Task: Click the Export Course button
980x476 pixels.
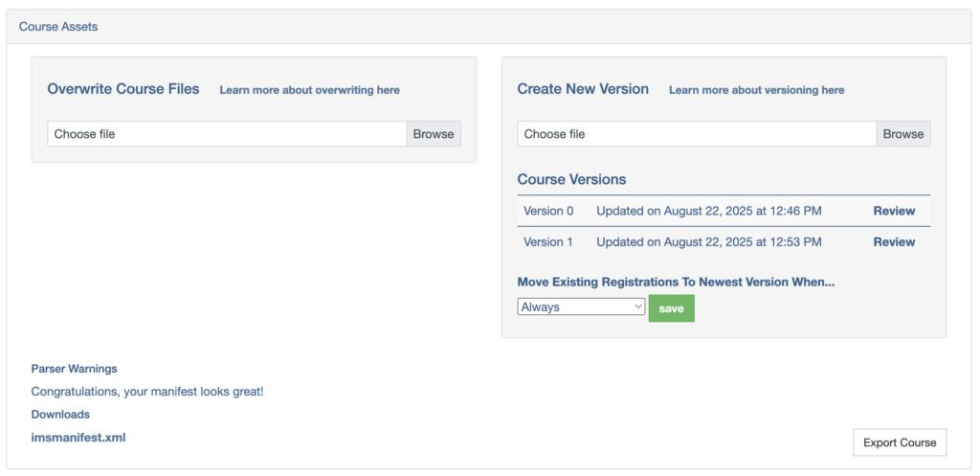Action: coord(900,442)
